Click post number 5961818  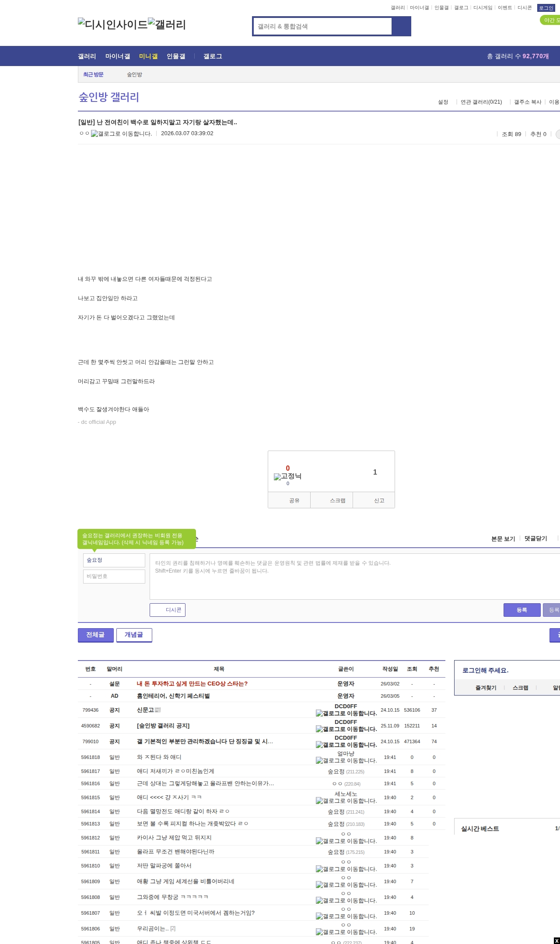pos(91,757)
